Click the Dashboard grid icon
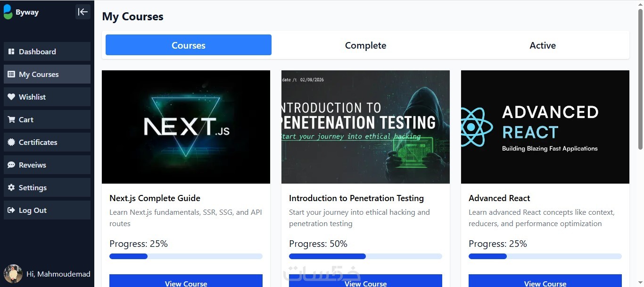 pos(11,51)
